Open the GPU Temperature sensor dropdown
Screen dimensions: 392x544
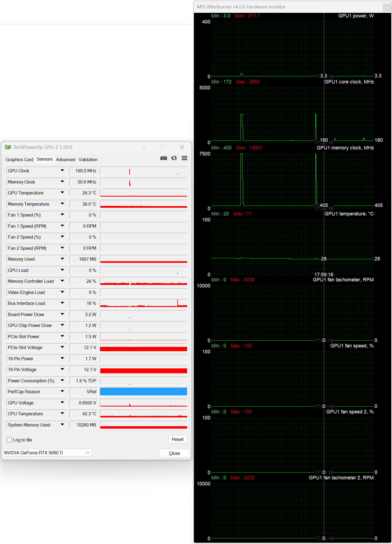click(62, 193)
